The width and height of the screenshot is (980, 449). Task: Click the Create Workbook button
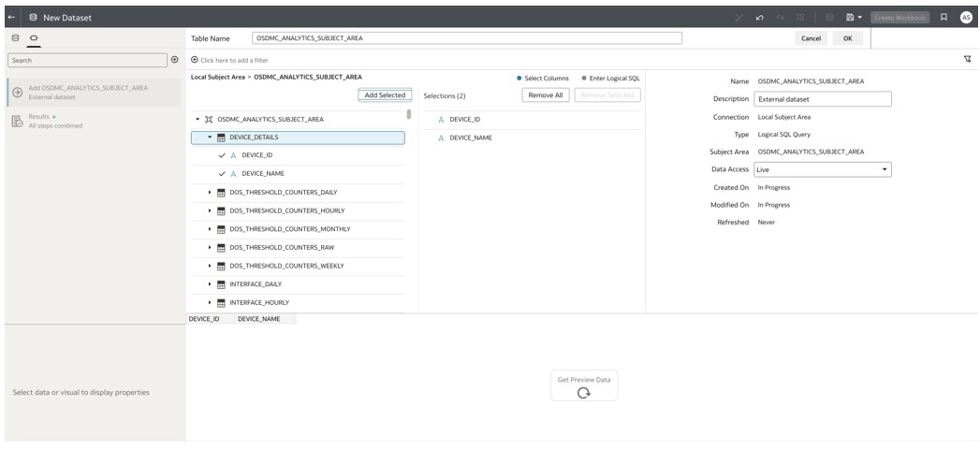[x=900, y=18]
